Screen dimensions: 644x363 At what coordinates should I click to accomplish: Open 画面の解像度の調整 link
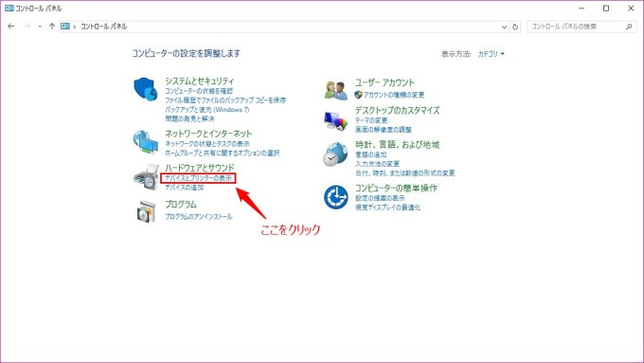pyautogui.click(x=384, y=130)
